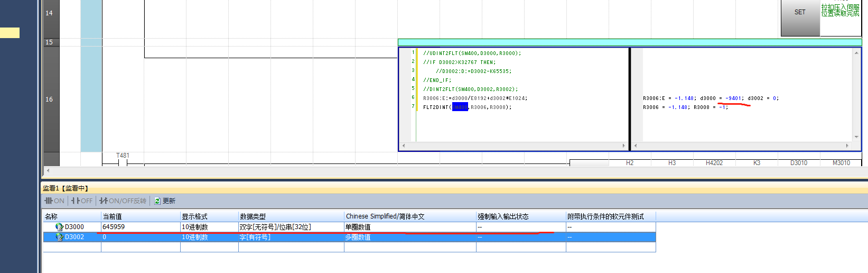Screen dimensions: 868x273
Task: Click the ON button in watch toolbar
Action: pos(54,201)
